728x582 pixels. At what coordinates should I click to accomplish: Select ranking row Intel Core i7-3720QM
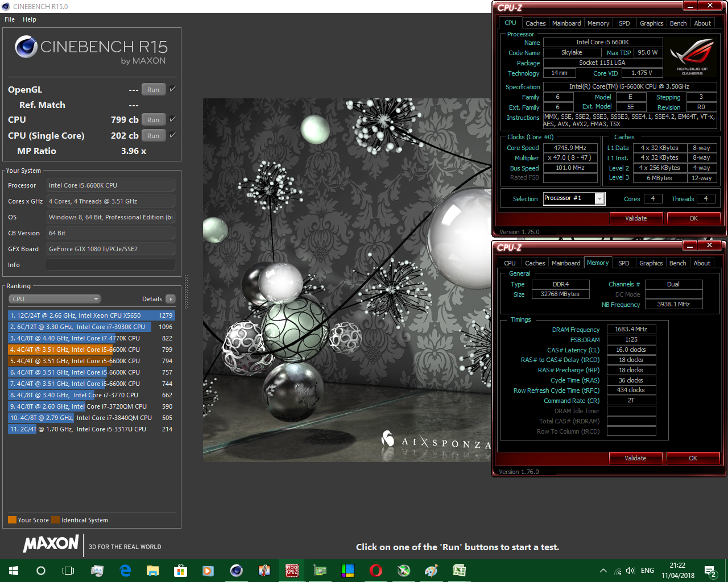[x=91, y=406]
